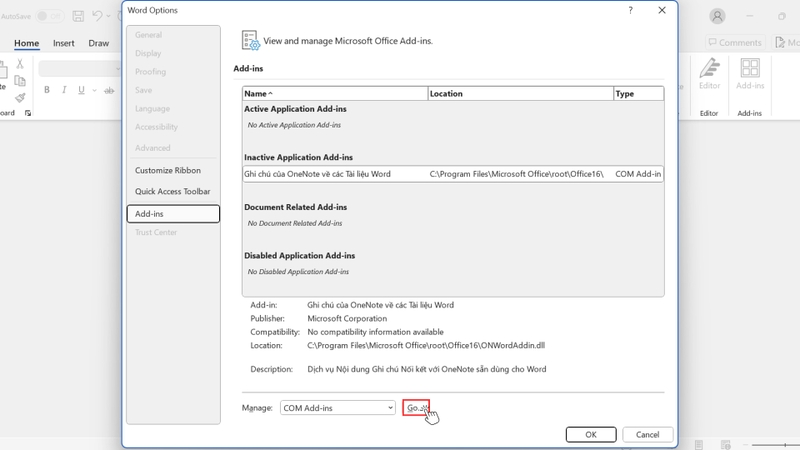
Task: Open the Accessibility category
Action: tap(156, 127)
